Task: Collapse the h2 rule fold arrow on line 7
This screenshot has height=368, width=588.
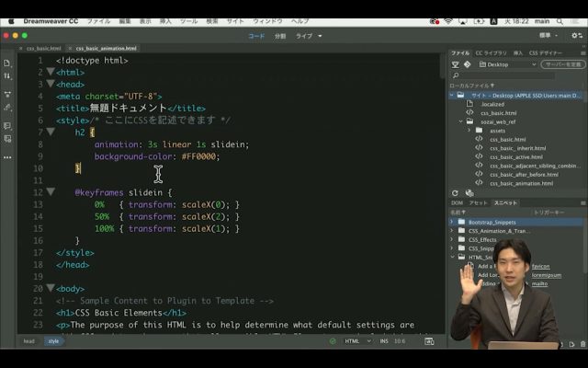Action: (x=51, y=132)
